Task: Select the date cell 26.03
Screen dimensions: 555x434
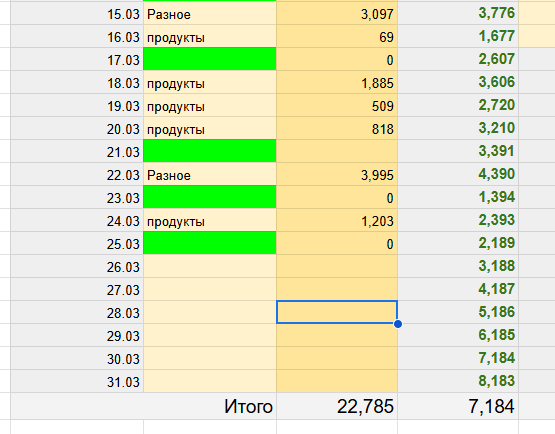Action: (77, 267)
